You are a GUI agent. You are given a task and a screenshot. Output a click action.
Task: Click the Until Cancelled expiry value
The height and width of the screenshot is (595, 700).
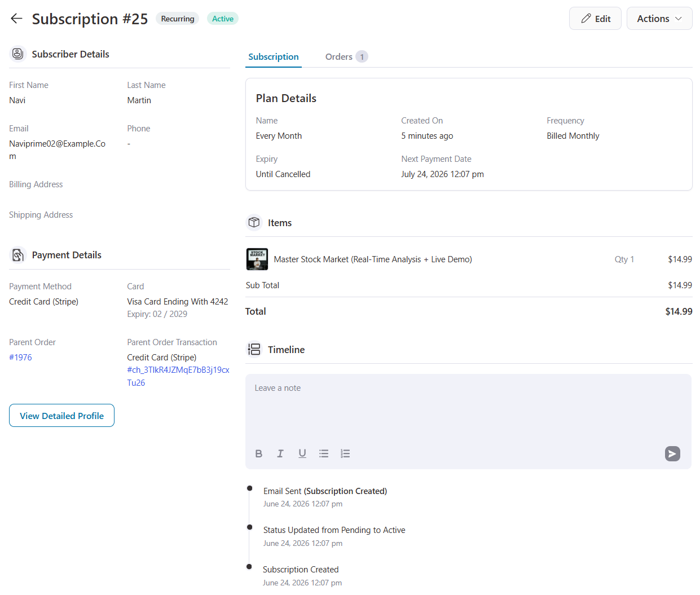pyautogui.click(x=283, y=174)
